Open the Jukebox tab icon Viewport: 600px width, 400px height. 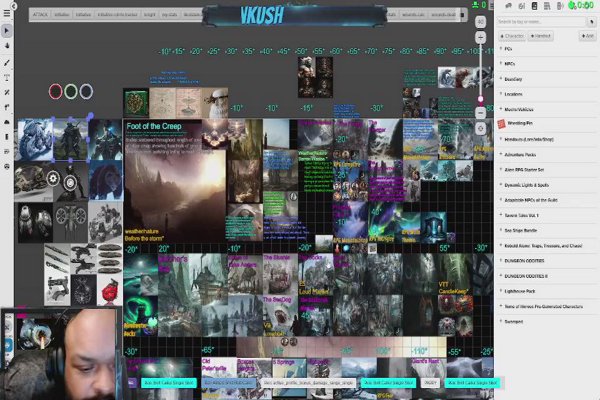(560, 6)
